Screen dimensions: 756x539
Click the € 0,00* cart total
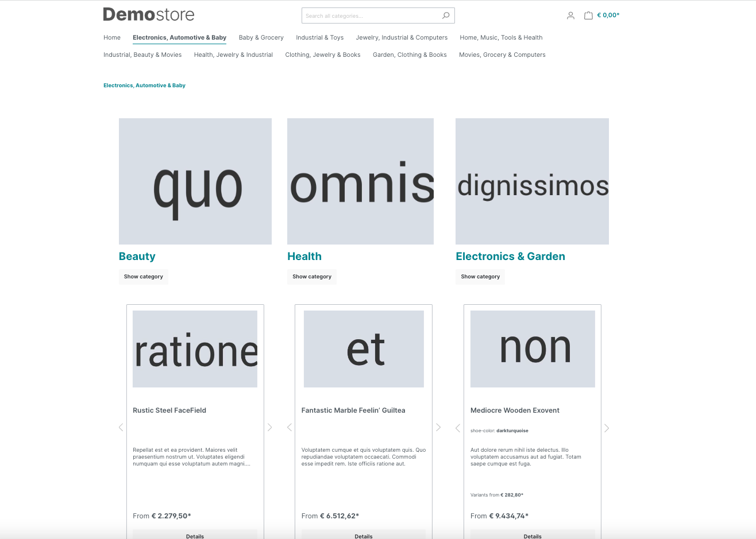(x=608, y=15)
